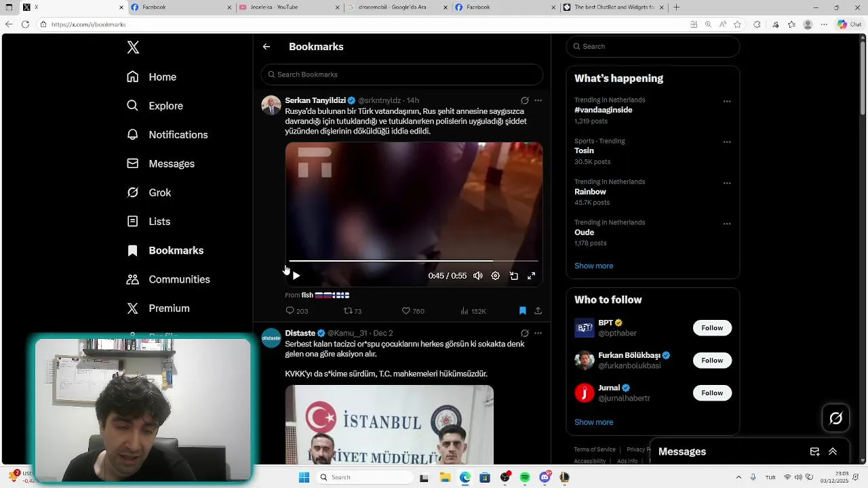The image size is (868, 488).
Task: Open Windows Start menu
Action: coord(304,477)
